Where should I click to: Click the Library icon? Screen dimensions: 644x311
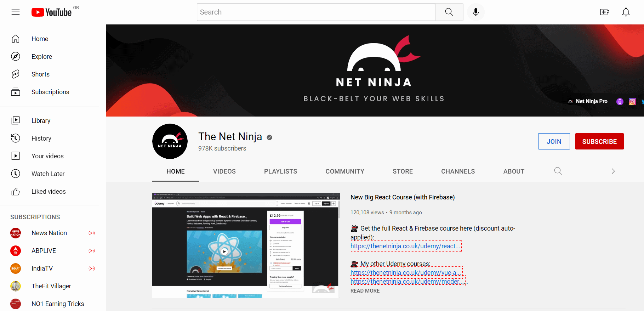16,120
